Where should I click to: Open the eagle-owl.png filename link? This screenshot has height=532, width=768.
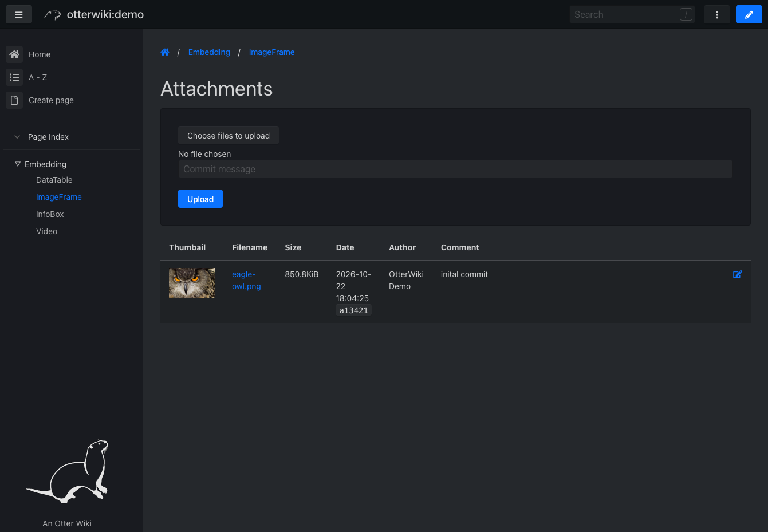(246, 281)
